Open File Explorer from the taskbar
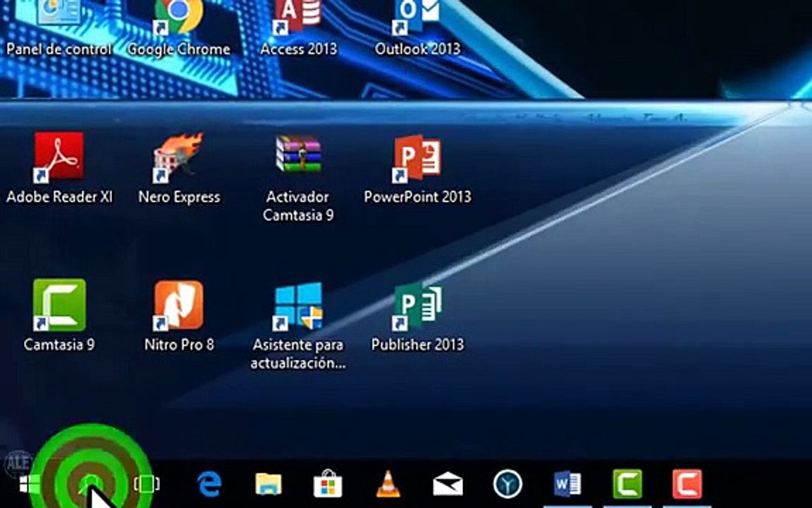Image resolution: width=812 pixels, height=508 pixels. pyautogui.click(x=269, y=484)
